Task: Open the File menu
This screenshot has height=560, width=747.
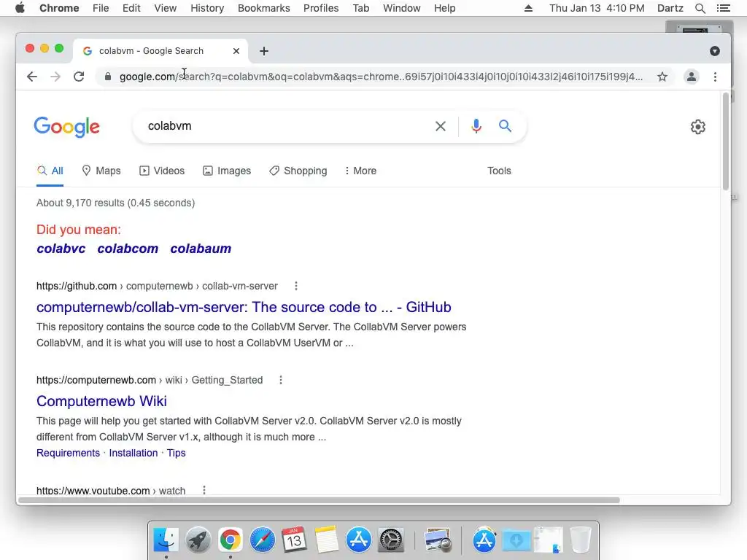Action: pos(101,8)
